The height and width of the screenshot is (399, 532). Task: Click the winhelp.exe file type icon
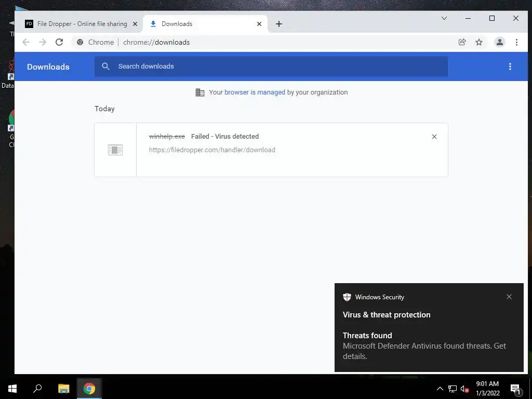pyautogui.click(x=115, y=150)
